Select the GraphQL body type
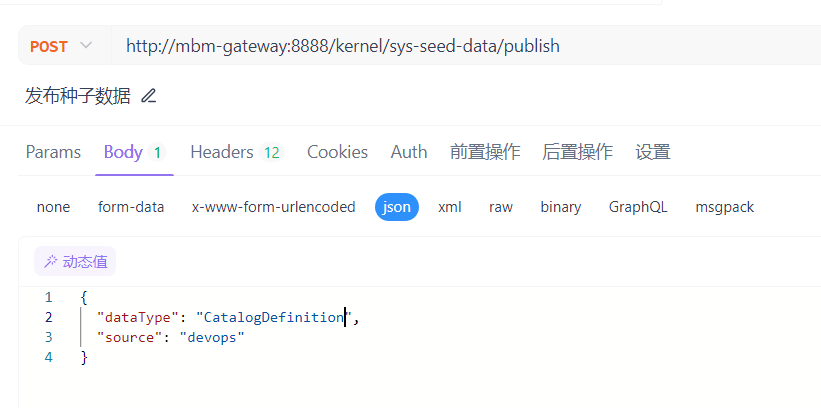 pyautogui.click(x=638, y=207)
